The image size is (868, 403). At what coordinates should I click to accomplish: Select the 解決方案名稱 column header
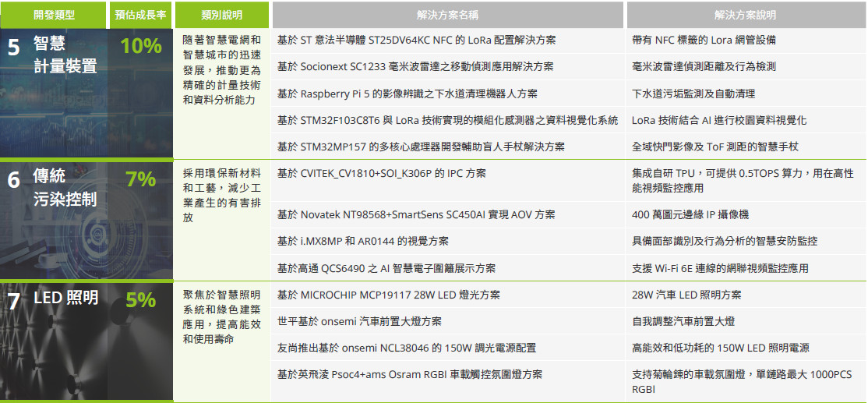coord(447,15)
